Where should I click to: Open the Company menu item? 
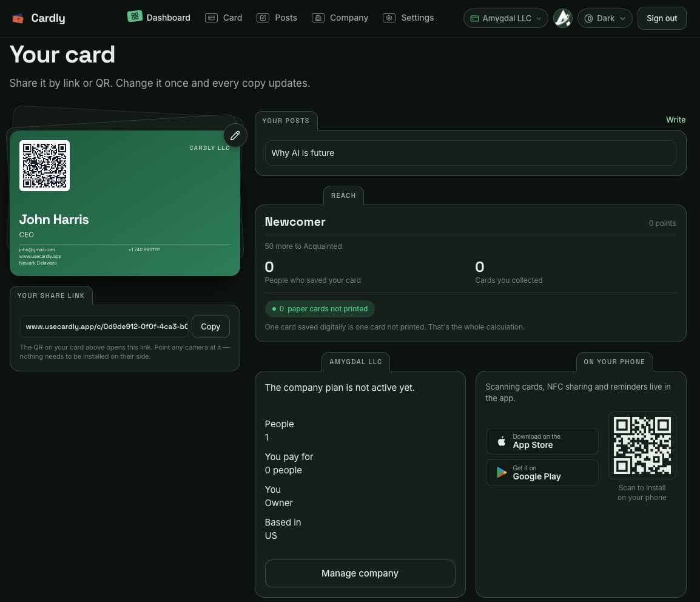[x=340, y=18]
